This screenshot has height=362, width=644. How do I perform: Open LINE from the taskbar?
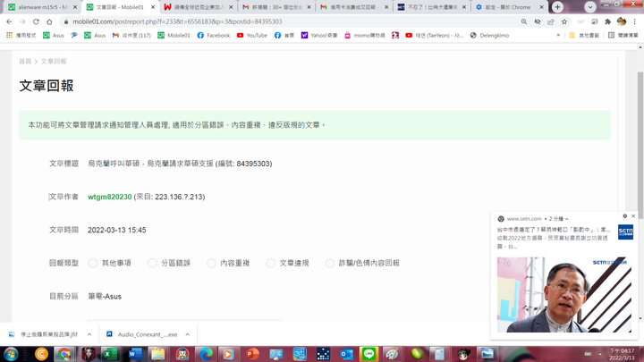coord(369,354)
